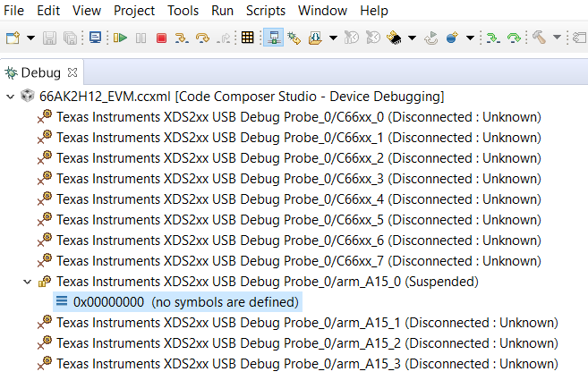Click the Load Program icon

316,38
